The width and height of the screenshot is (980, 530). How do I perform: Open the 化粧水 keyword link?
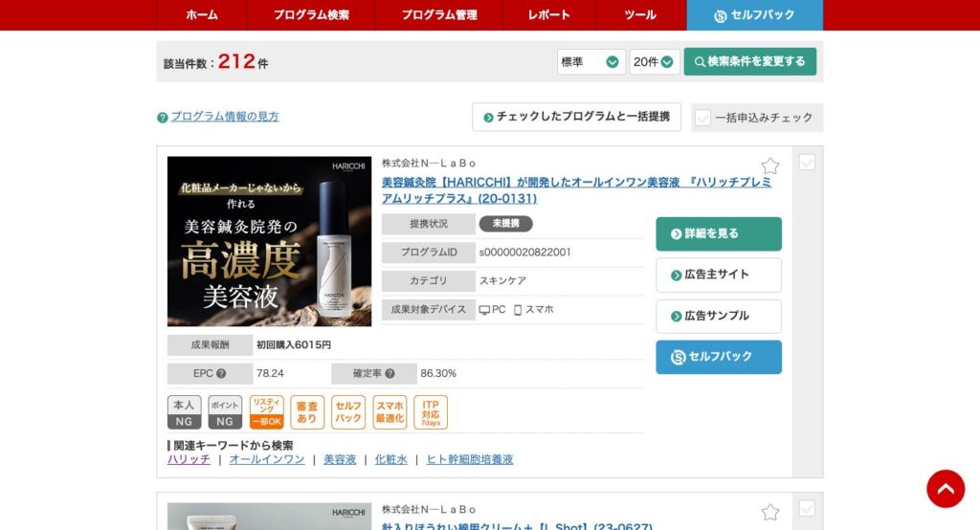pos(390,459)
